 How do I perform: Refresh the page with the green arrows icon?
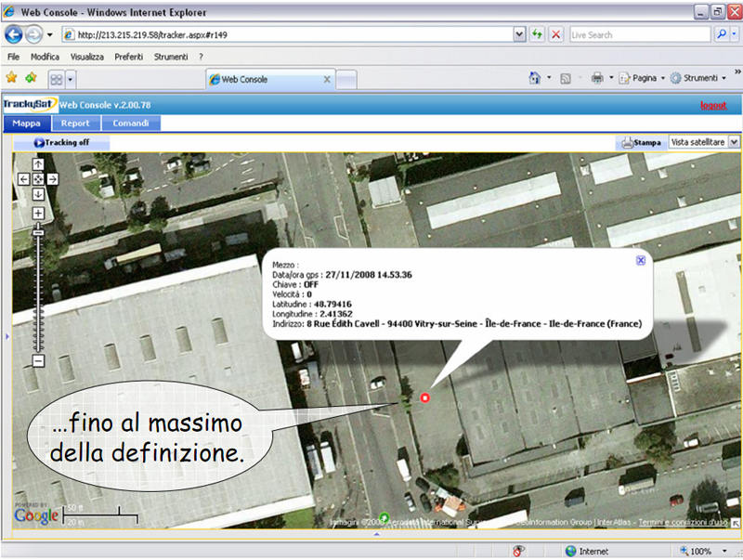coord(538,34)
